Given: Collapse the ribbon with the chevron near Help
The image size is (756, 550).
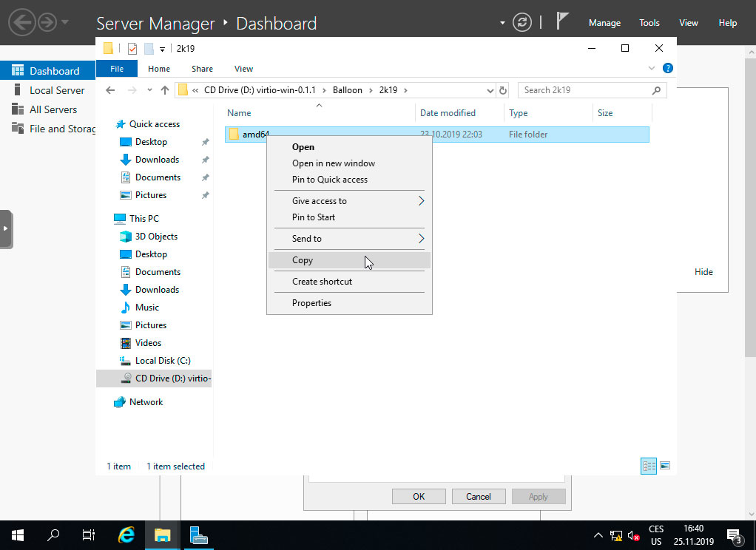Looking at the screenshot, I should coord(651,68).
